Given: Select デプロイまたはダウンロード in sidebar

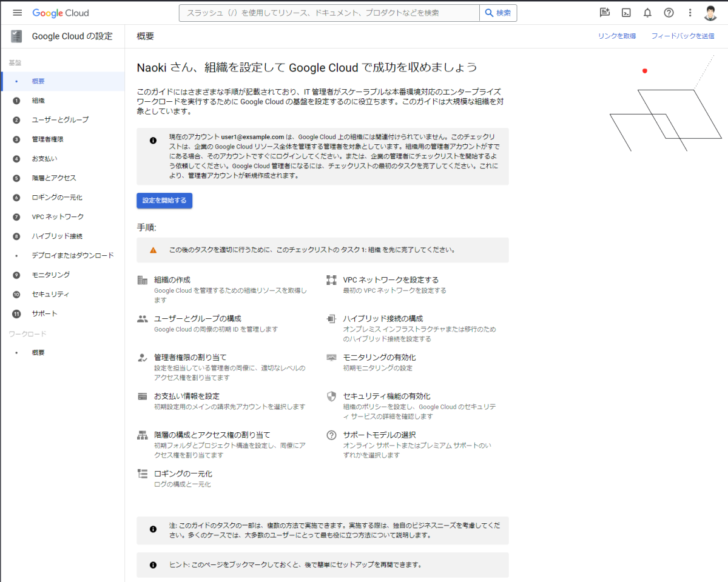Looking at the screenshot, I should (62, 256).
